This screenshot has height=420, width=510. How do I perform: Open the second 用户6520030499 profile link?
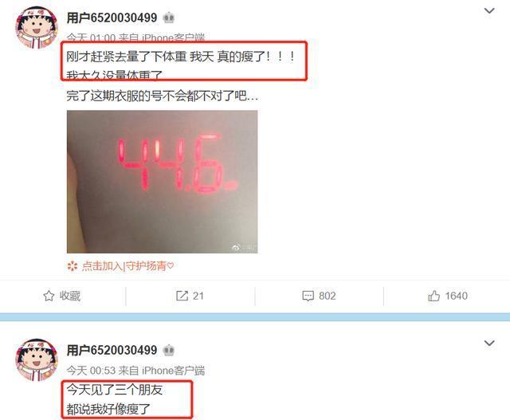pos(112,350)
